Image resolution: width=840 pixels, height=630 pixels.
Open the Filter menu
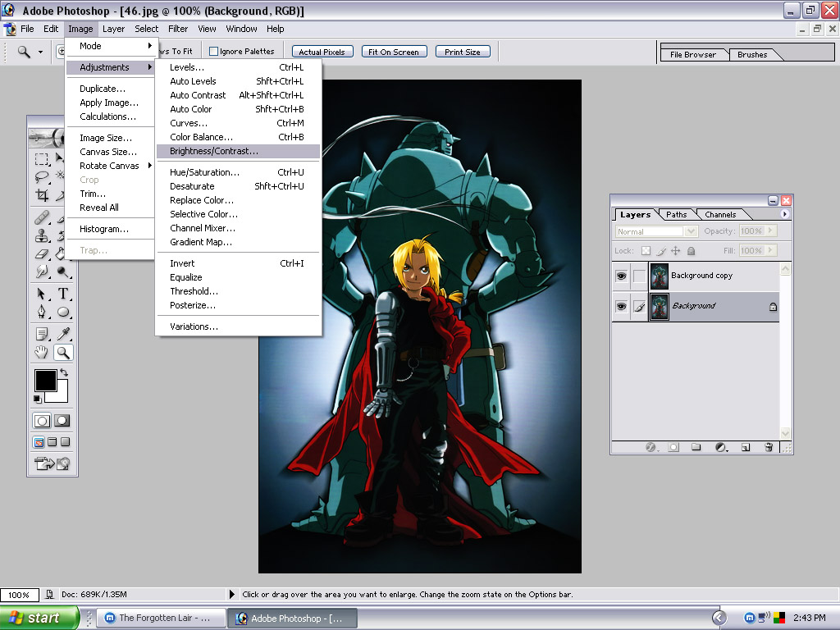click(x=178, y=29)
